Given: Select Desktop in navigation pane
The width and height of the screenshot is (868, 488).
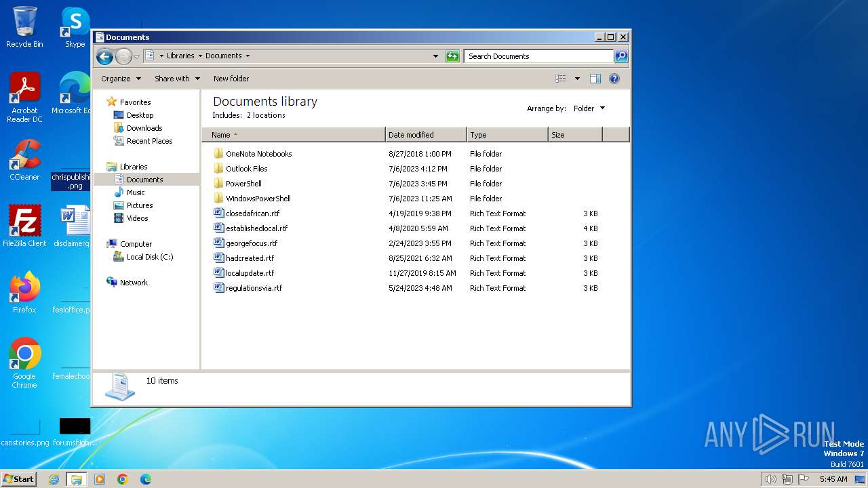Looking at the screenshot, I should pyautogui.click(x=140, y=115).
